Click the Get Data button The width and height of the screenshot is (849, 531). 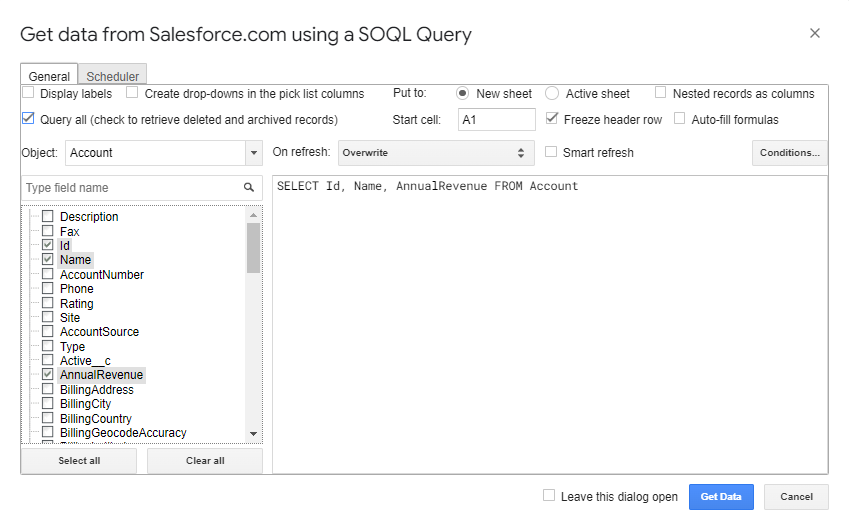point(720,497)
